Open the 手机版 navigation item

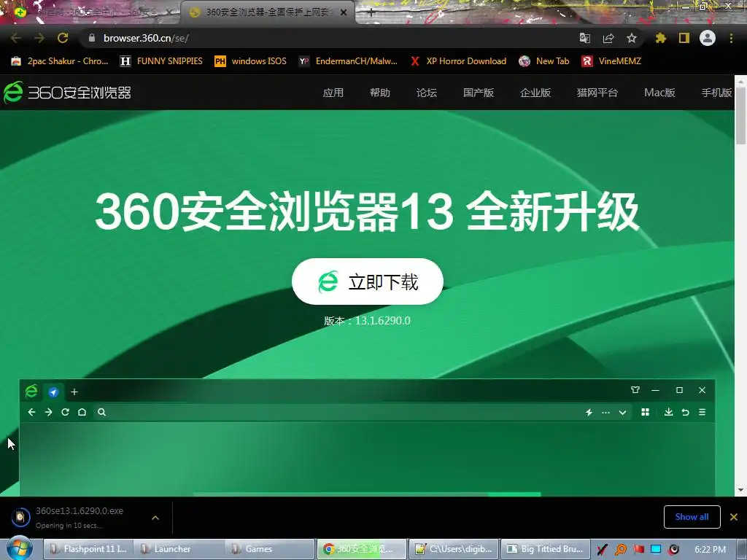[716, 93]
